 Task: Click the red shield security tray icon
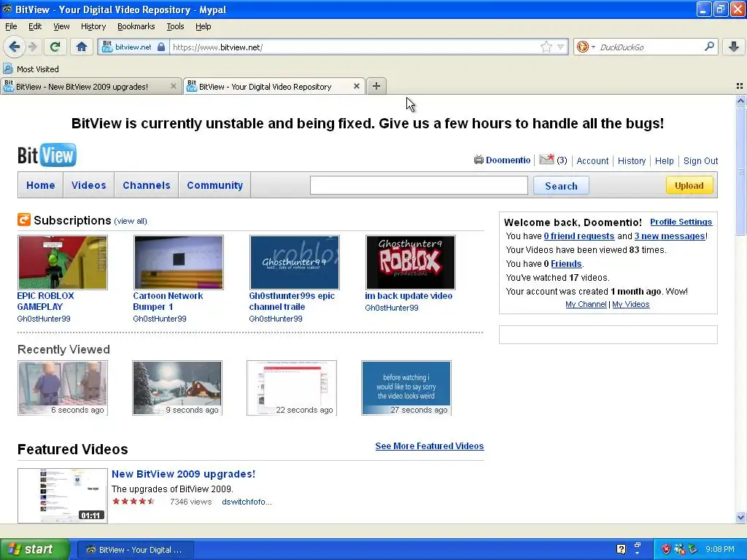pos(665,550)
